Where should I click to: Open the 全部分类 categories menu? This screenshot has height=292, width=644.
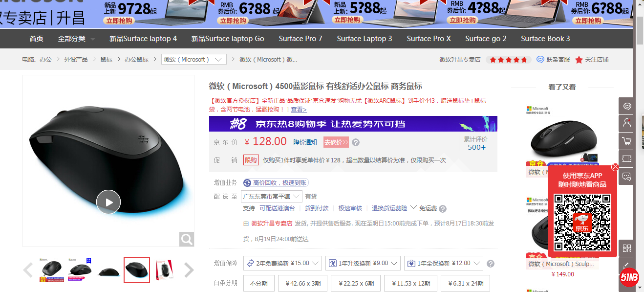(76, 39)
